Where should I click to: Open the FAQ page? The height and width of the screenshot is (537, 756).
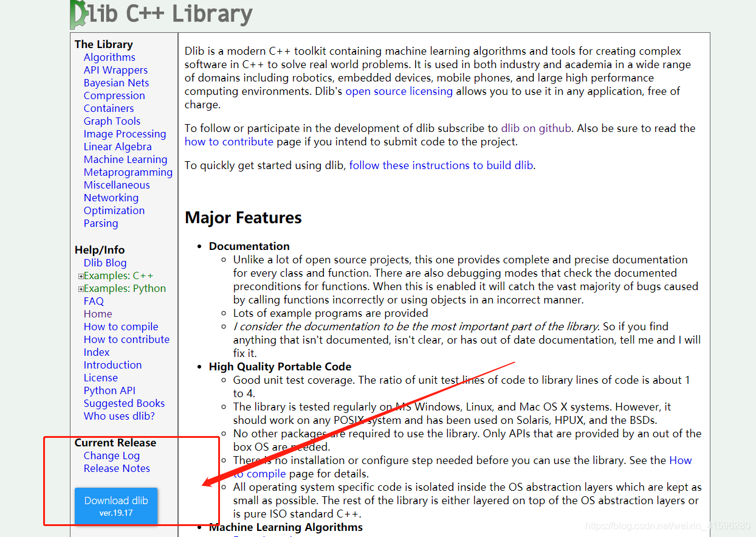94,301
